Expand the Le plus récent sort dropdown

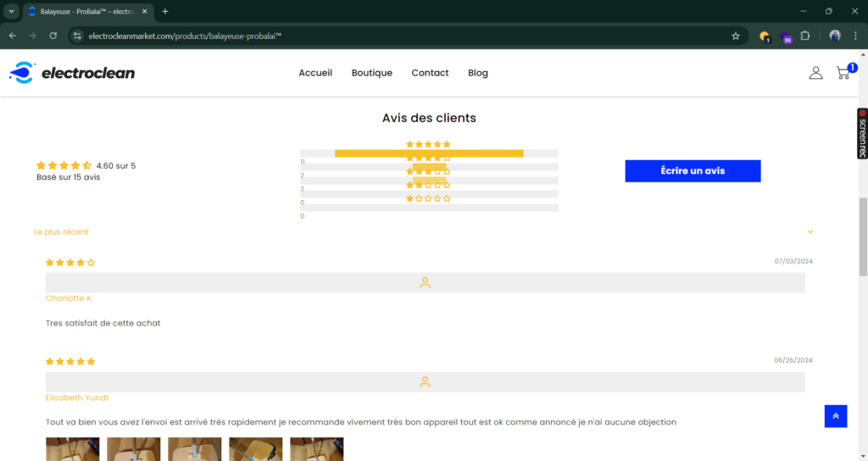point(424,232)
